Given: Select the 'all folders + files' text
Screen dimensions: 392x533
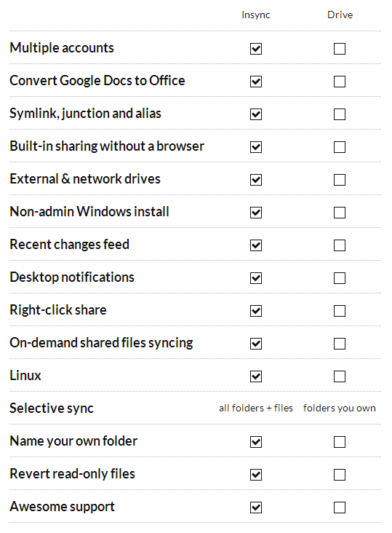Looking at the screenshot, I should point(256,408).
